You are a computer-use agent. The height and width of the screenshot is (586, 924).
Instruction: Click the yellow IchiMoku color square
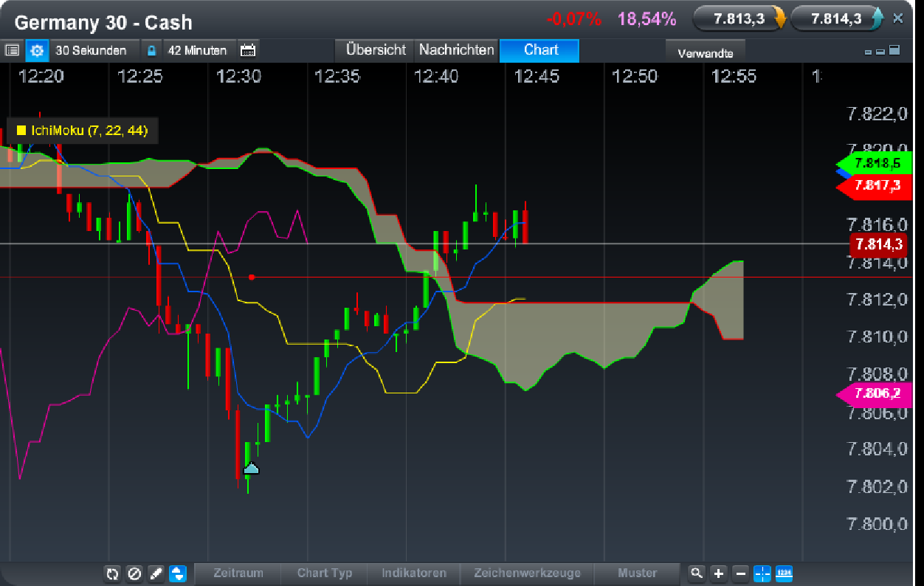point(21,131)
